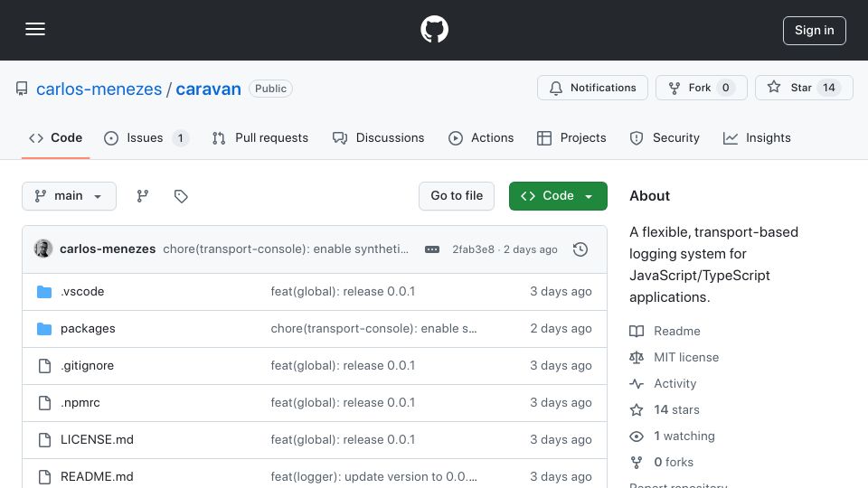View the 0 forks link
868x488 pixels.
point(674,462)
